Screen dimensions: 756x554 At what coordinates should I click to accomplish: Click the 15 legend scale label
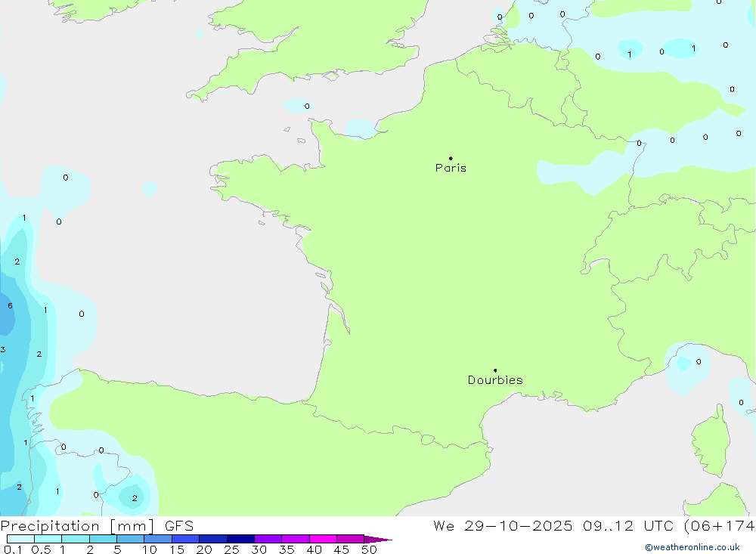pos(177,549)
